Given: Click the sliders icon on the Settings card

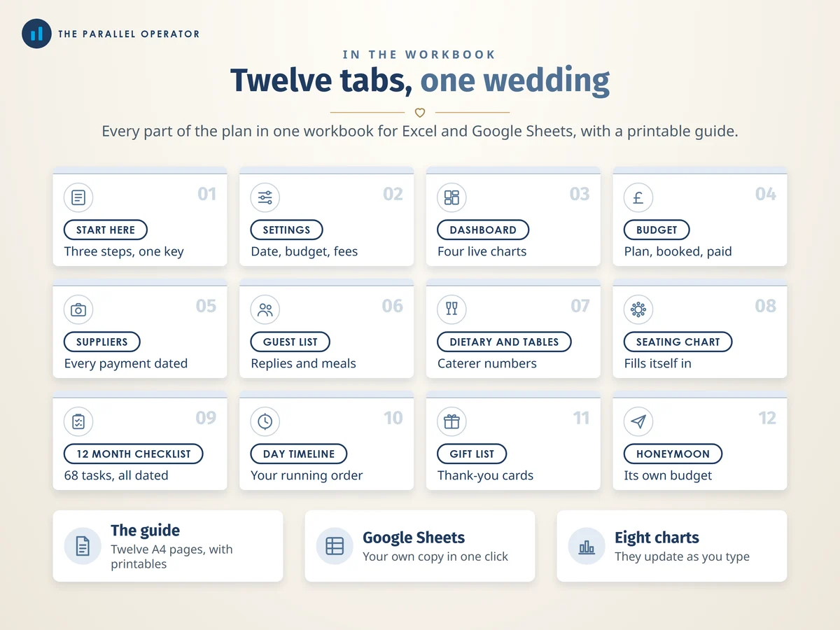Looking at the screenshot, I should pyautogui.click(x=265, y=197).
